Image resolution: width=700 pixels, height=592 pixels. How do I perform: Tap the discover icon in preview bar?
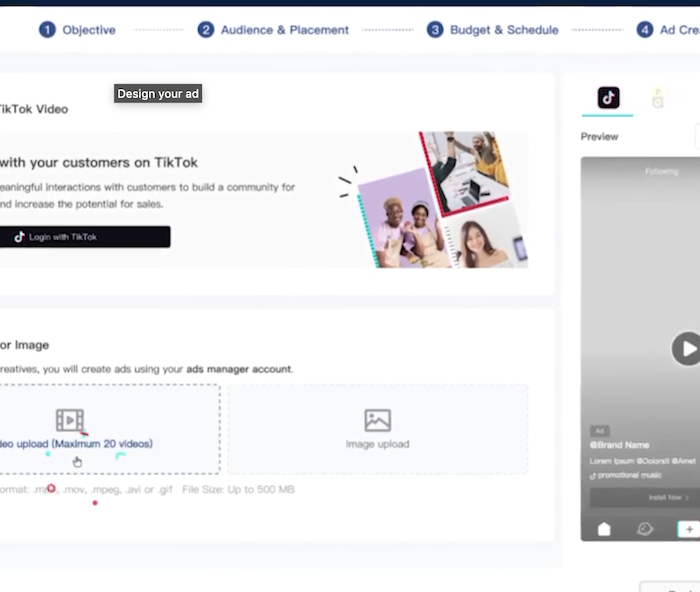pos(645,529)
